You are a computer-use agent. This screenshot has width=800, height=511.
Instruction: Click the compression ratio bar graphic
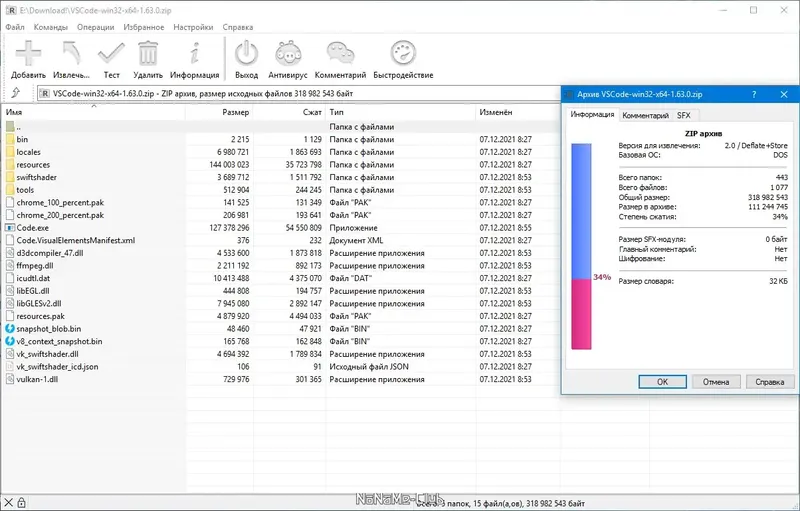coord(581,246)
